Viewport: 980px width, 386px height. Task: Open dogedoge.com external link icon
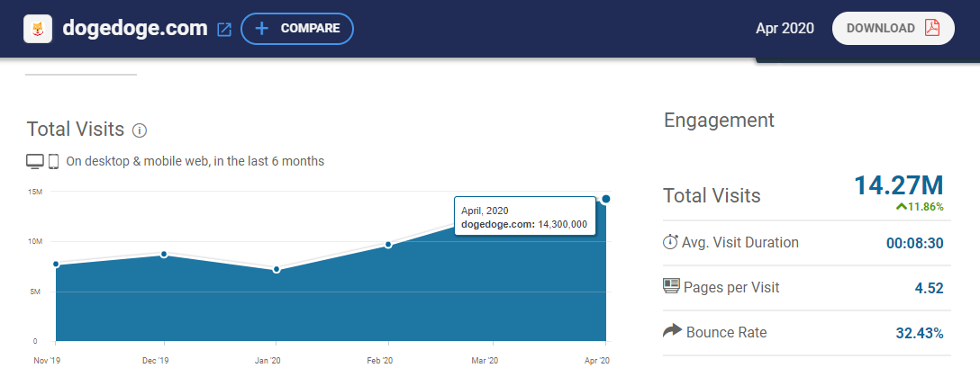[224, 29]
